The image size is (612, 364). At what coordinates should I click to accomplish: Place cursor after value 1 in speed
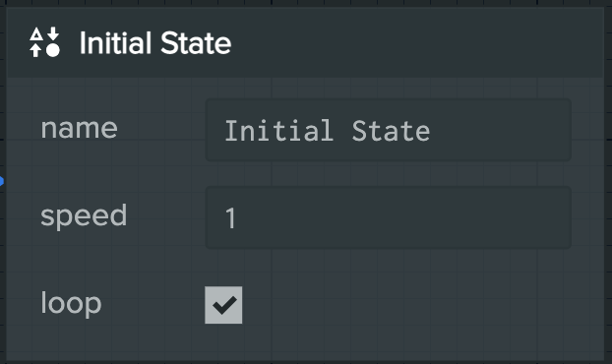pos(236,217)
